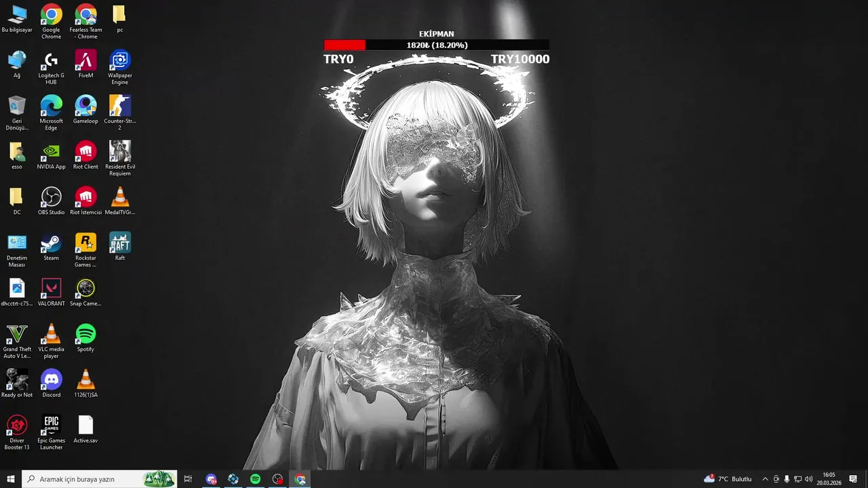Open the notification center icon
The width and height of the screenshot is (868, 488).
(853, 479)
